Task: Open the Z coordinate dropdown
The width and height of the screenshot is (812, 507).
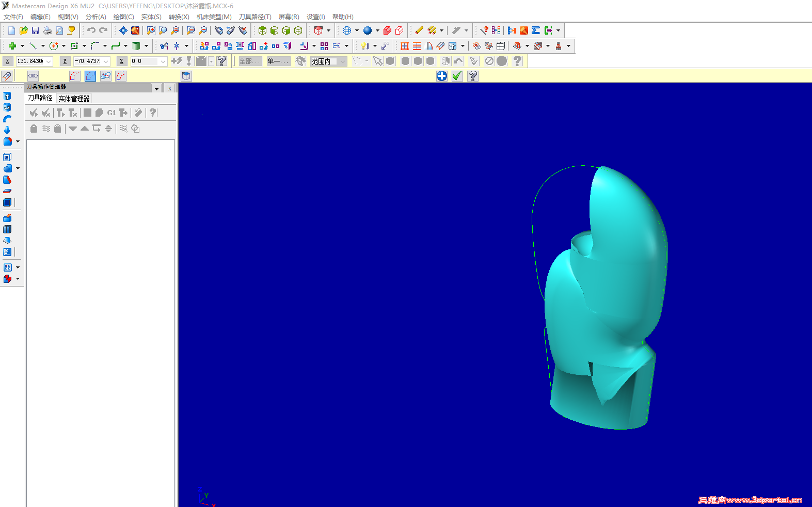Action: pos(163,61)
